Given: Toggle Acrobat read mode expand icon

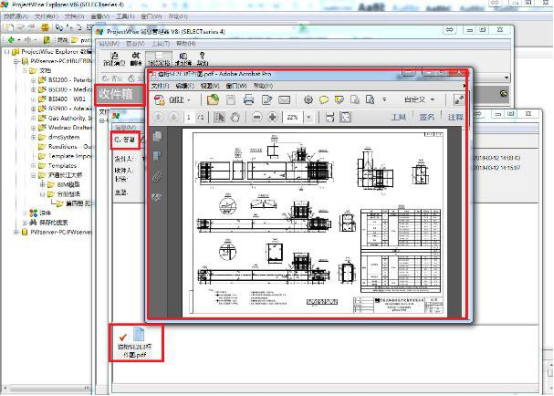Looking at the screenshot, I should [459, 100].
